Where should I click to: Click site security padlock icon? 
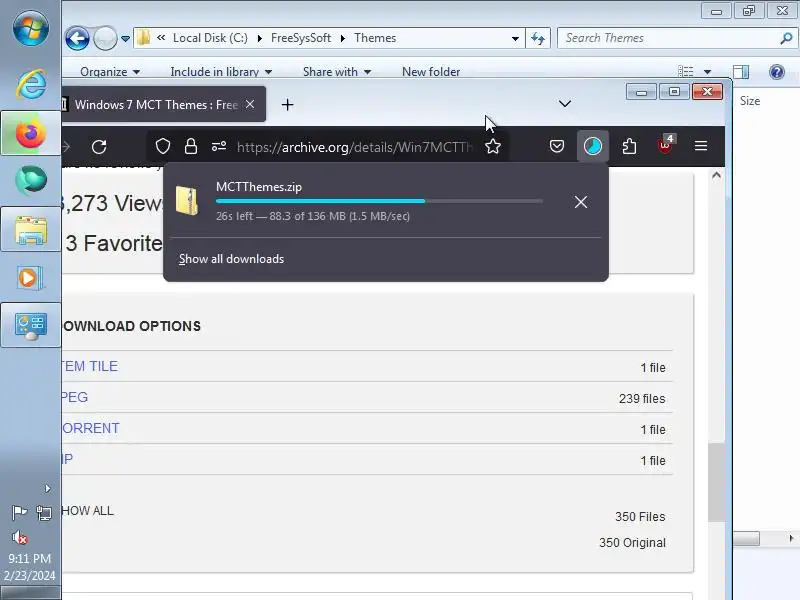coord(191,146)
